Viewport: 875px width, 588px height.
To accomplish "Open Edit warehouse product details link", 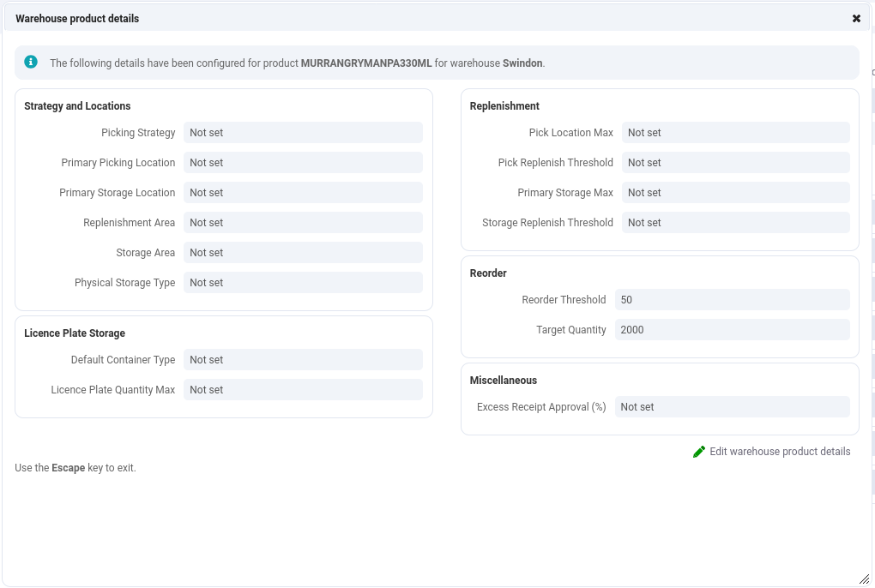I will tap(779, 452).
